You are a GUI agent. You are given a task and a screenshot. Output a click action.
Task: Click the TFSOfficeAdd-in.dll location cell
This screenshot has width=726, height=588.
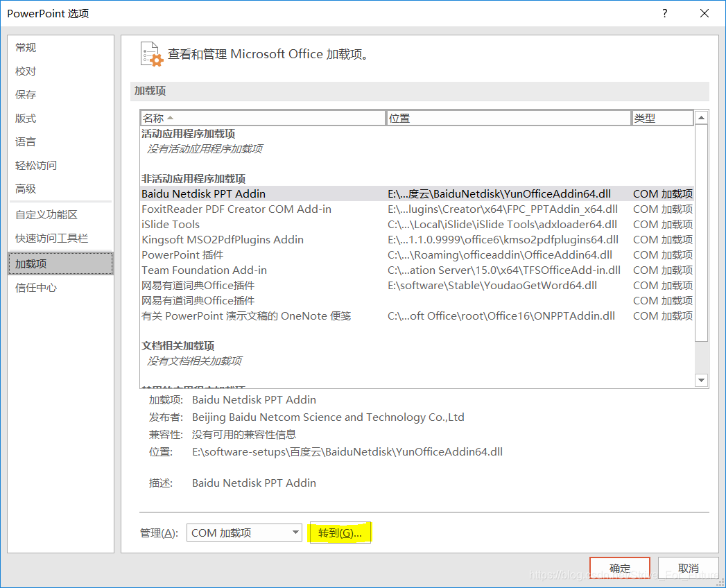coord(504,270)
